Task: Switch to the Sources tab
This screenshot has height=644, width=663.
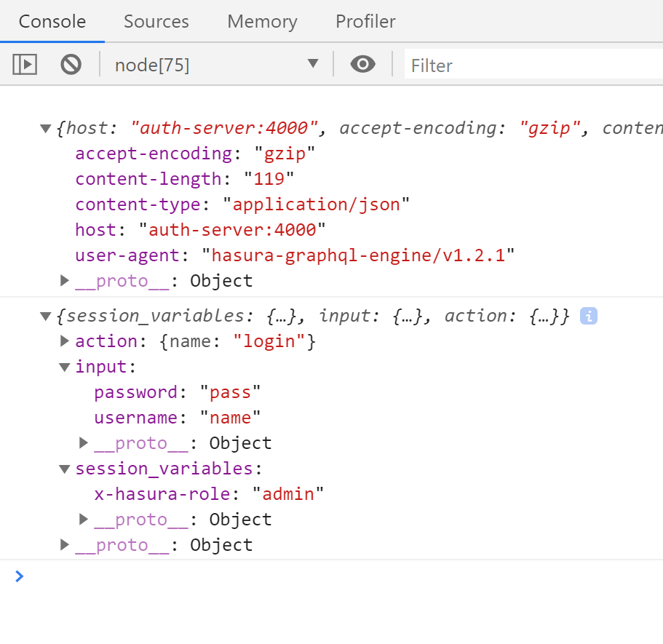Action: pos(156,22)
